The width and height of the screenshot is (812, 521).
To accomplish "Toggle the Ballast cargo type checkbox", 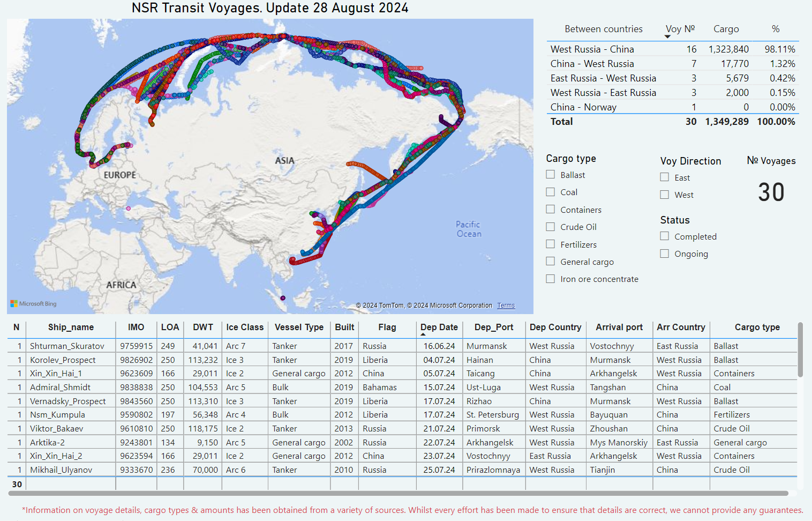I will click(x=550, y=174).
